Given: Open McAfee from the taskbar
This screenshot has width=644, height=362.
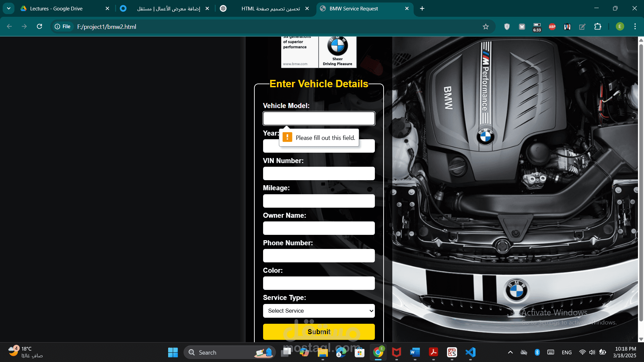Looking at the screenshot, I should point(397,352).
